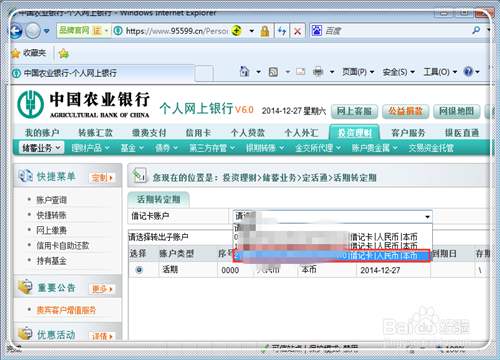Open the 贵宾客户增值服务 announcement link
Screen dimensions: 500x360
click(x=66, y=310)
